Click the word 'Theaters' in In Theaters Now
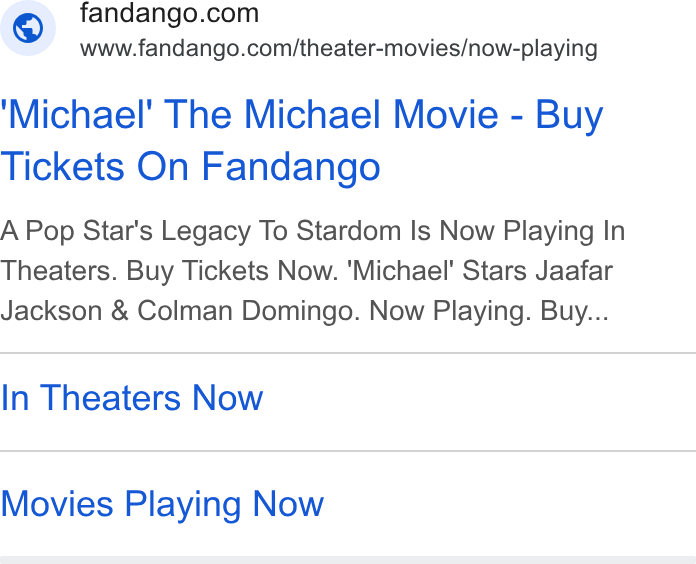The image size is (696, 564). pos(110,398)
